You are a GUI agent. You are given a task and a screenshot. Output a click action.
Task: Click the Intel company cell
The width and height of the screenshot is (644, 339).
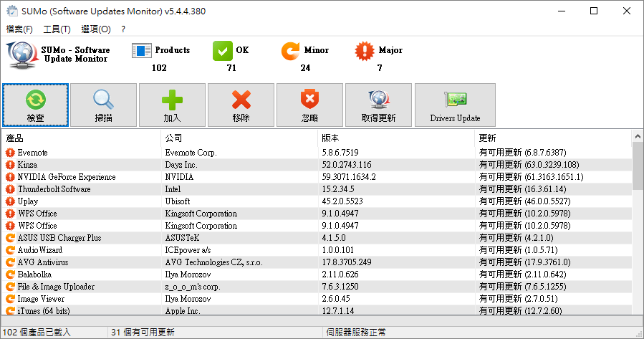(173, 189)
